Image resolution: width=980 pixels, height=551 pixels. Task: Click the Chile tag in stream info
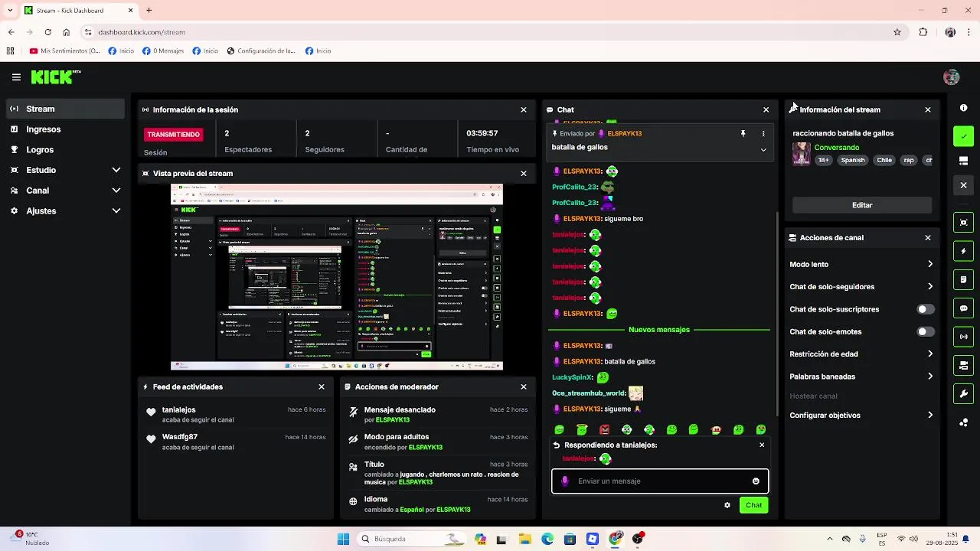point(884,160)
